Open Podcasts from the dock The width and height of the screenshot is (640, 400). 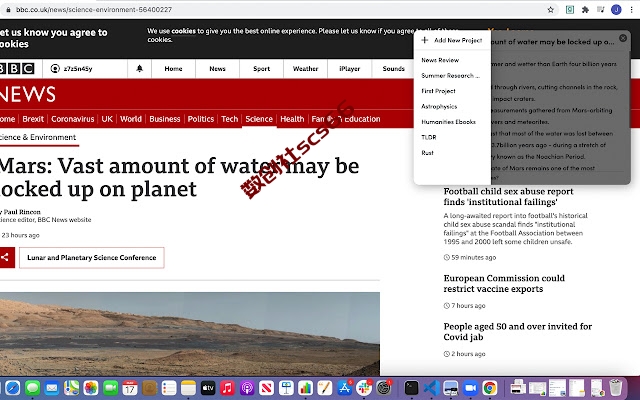click(x=247, y=388)
